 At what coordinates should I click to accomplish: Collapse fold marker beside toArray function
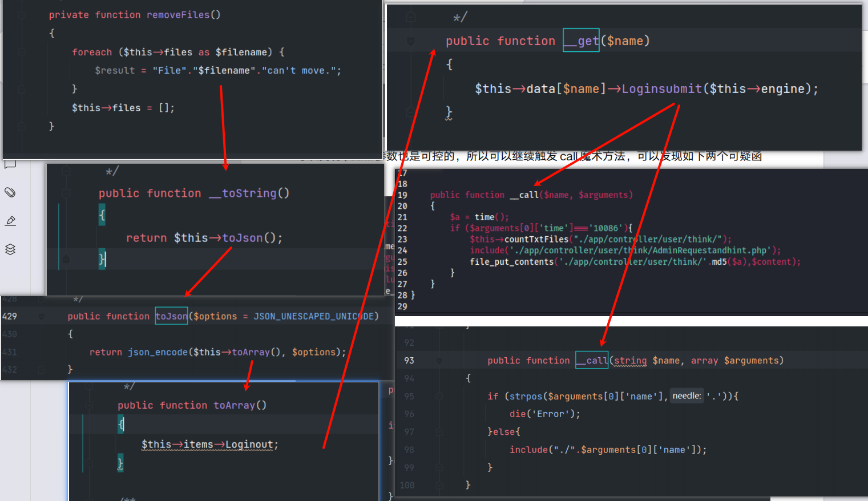pos(88,405)
